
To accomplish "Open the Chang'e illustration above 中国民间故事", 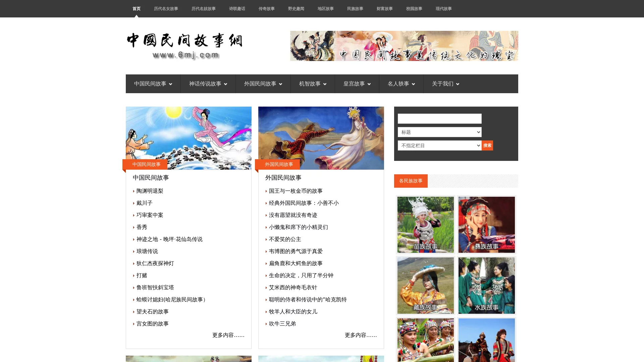I will (189, 138).
